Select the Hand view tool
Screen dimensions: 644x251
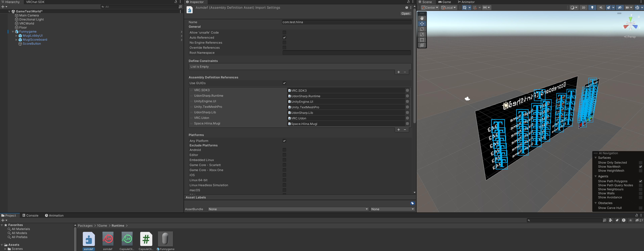pos(422,18)
